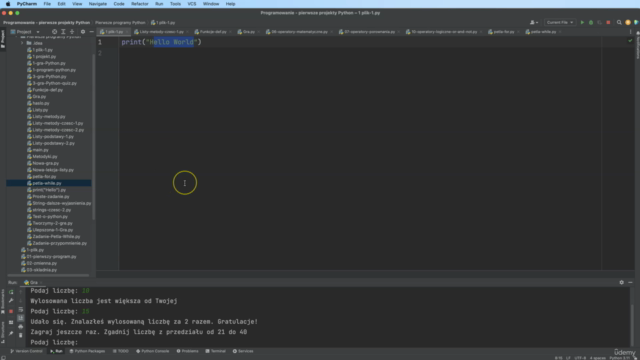Select main.py in project tree

click(x=40, y=150)
